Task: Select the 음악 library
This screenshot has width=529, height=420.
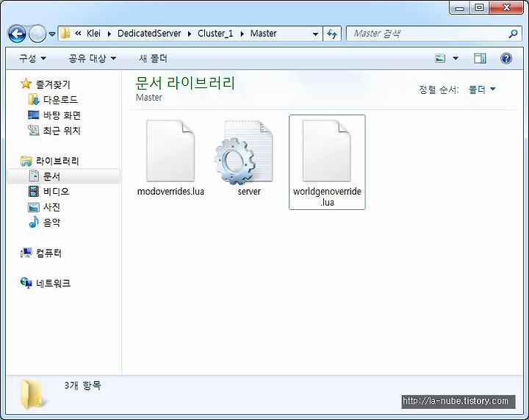Action: (51, 222)
